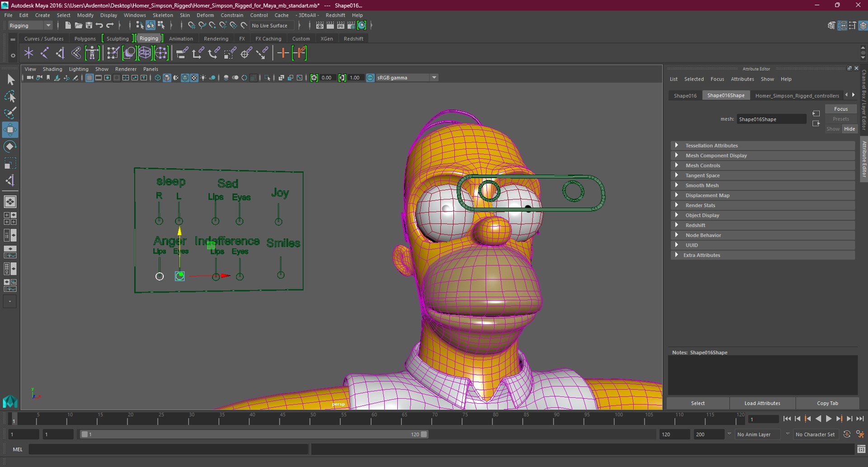The image size is (868, 467).
Task: Click the Undo arrow icon
Action: click(x=99, y=26)
